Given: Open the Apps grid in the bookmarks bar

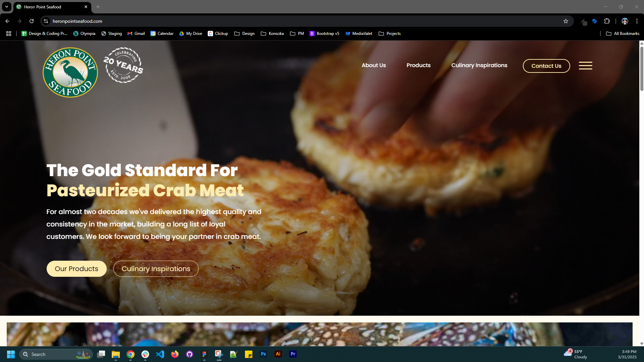Looking at the screenshot, I should click(x=9, y=34).
